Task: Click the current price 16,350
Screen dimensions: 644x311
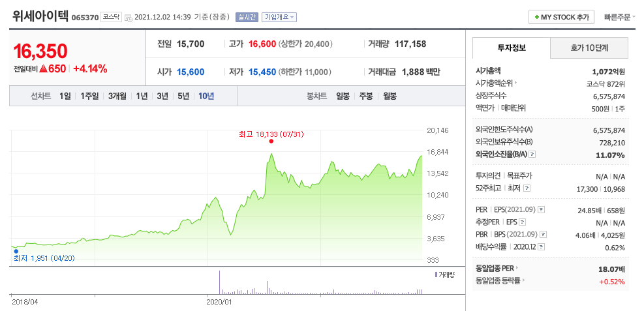Action: 40,51
